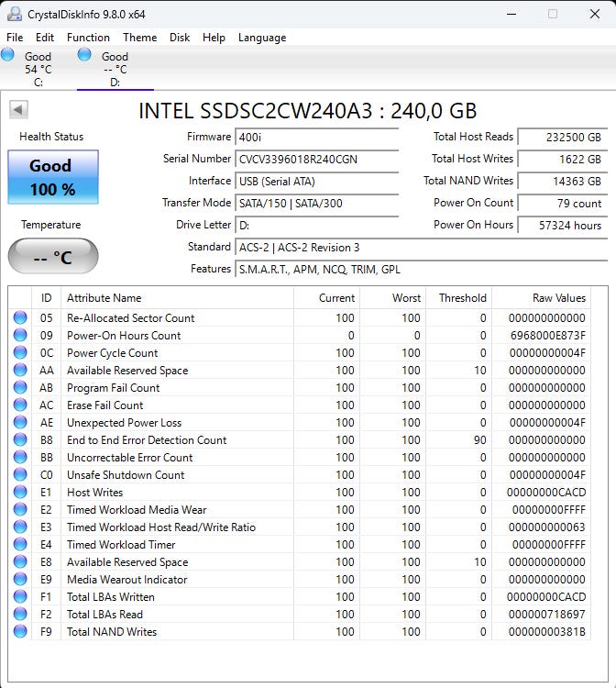Open the Edit menu
The image size is (616, 688).
(x=45, y=38)
